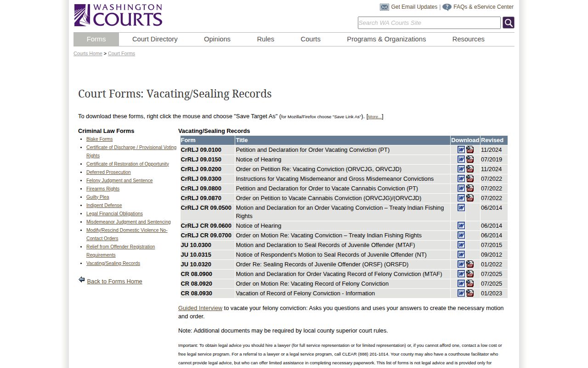
Task: Open Court Directory menu item
Action: [155, 39]
